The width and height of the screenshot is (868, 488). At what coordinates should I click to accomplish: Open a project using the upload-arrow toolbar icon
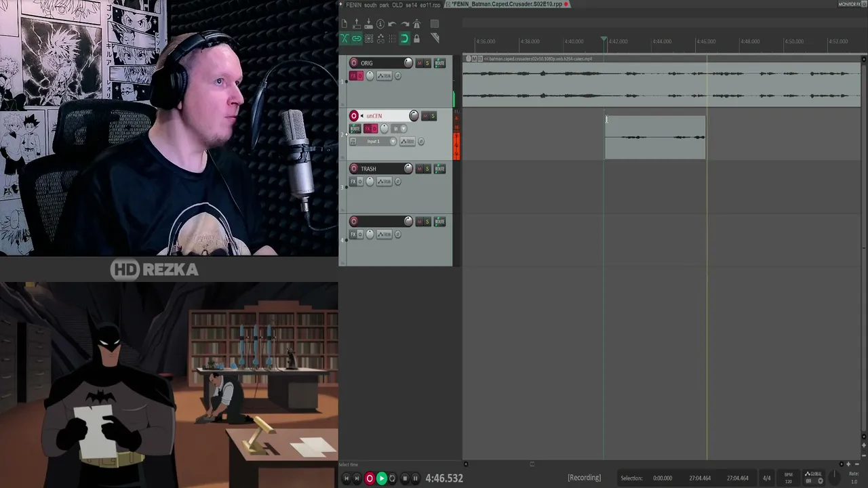point(357,24)
